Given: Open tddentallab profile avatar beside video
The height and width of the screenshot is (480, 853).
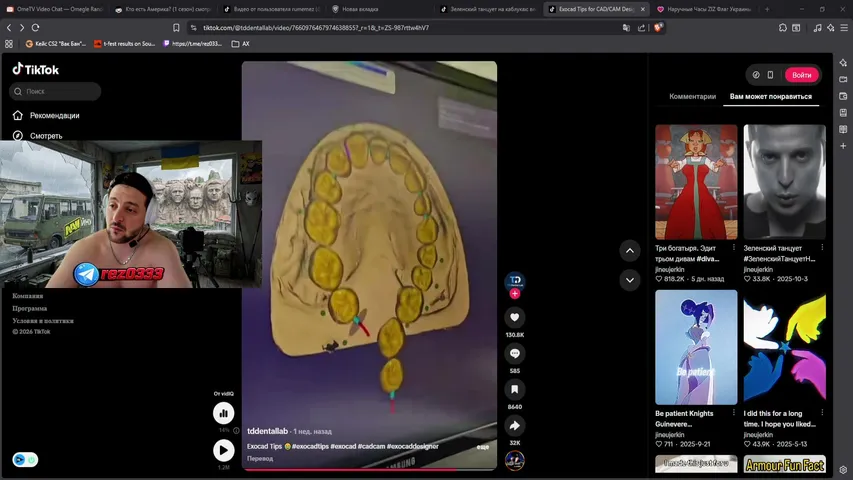Looking at the screenshot, I should tap(515, 281).
